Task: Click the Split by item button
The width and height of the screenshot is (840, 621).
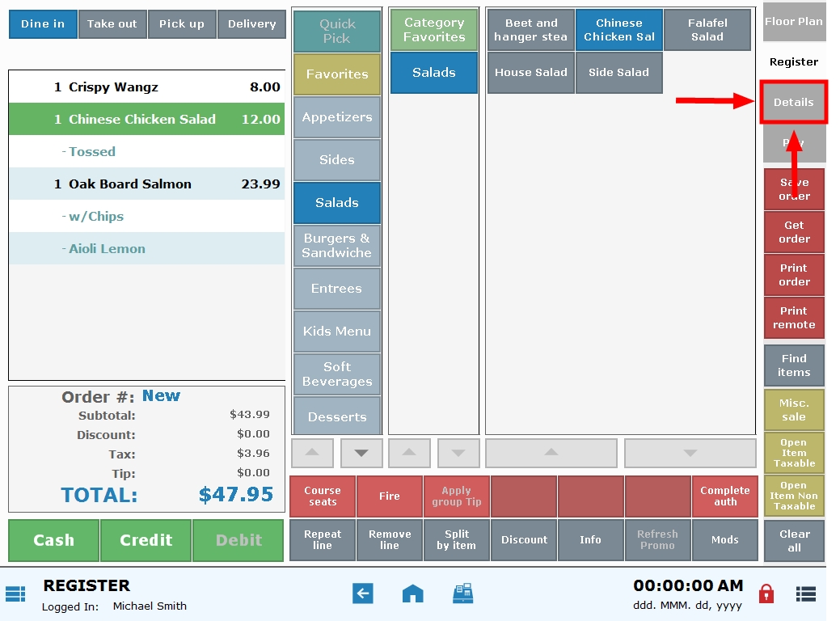Action: coord(457,539)
